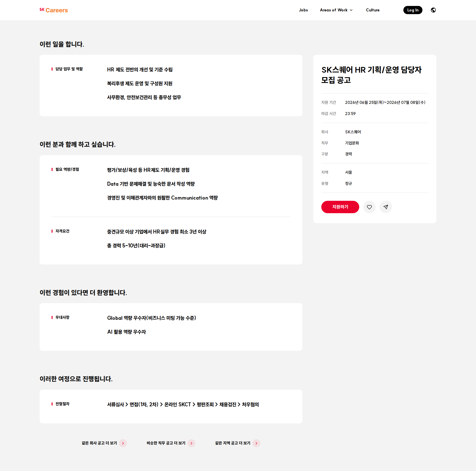The image size is (476, 471).
Task: Open the Jobs menu item
Action: point(303,10)
